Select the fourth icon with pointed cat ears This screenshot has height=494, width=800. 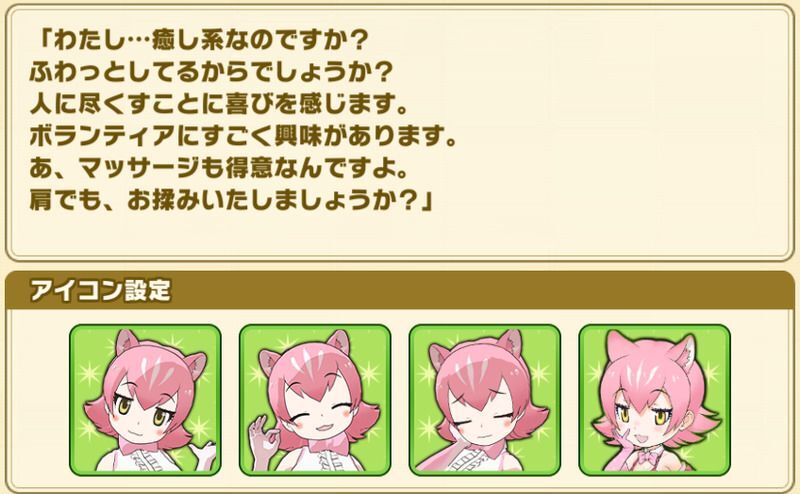(x=655, y=400)
